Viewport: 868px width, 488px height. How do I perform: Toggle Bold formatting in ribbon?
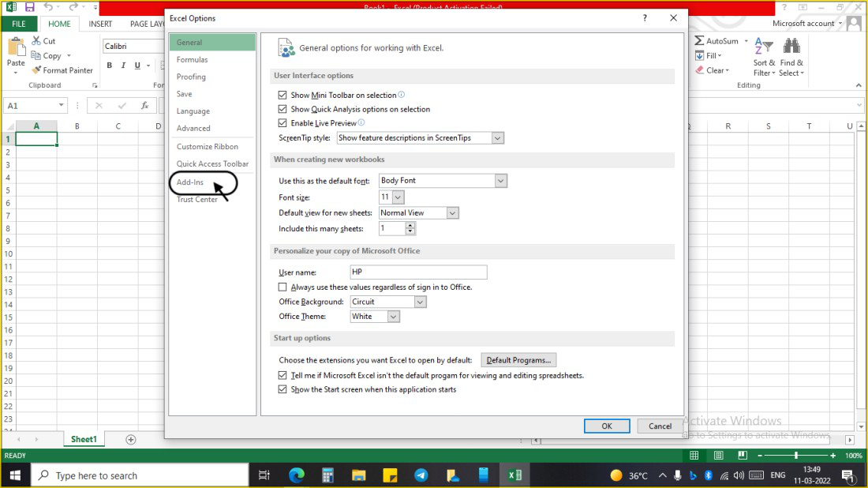click(x=110, y=66)
